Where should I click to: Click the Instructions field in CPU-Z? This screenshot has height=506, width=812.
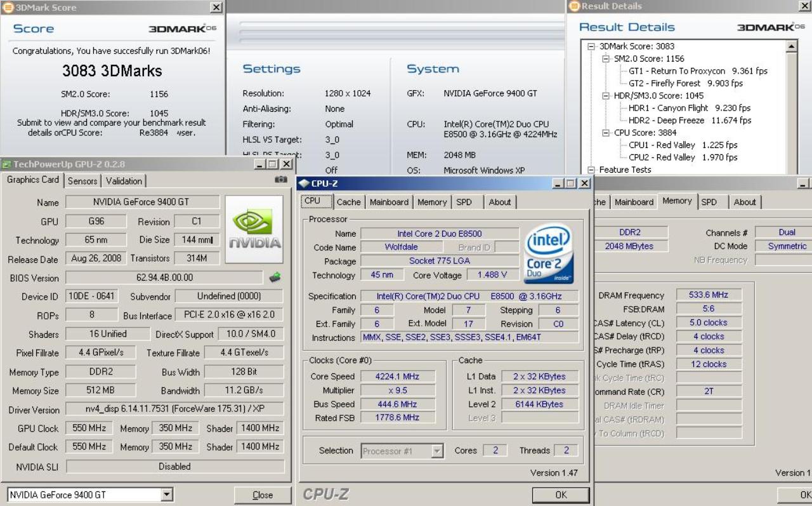[469, 338]
